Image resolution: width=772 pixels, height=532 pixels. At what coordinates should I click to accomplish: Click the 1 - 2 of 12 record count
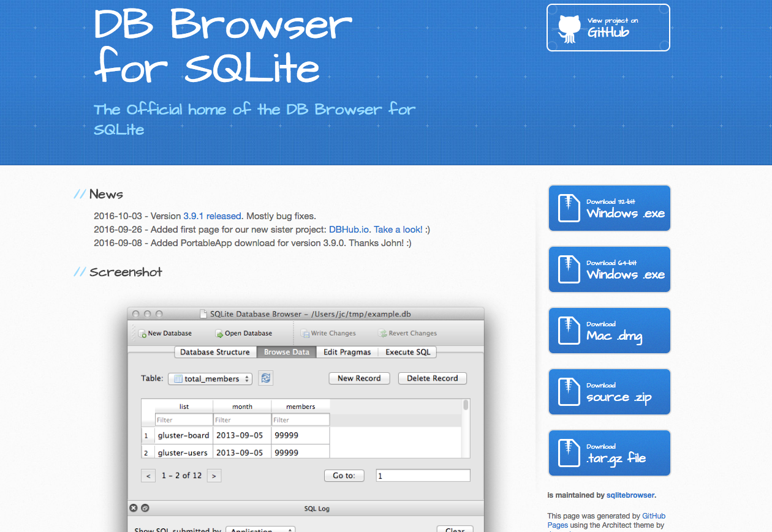[181, 476]
